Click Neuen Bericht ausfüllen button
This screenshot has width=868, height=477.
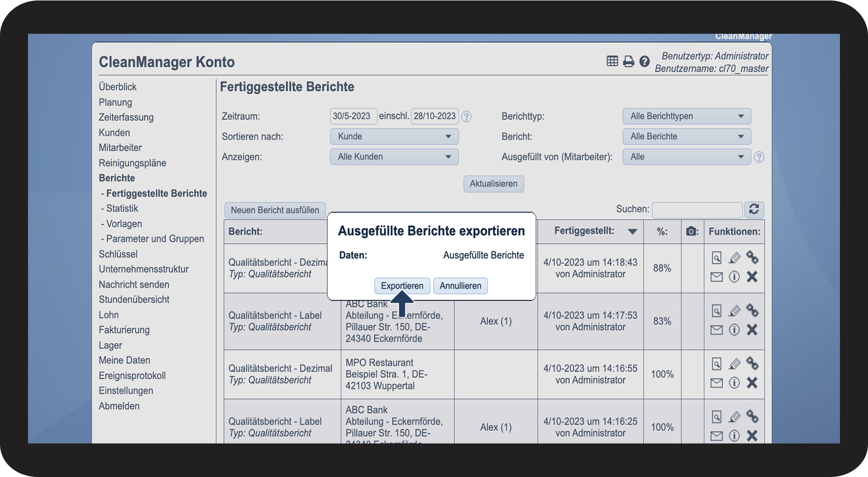pos(275,210)
